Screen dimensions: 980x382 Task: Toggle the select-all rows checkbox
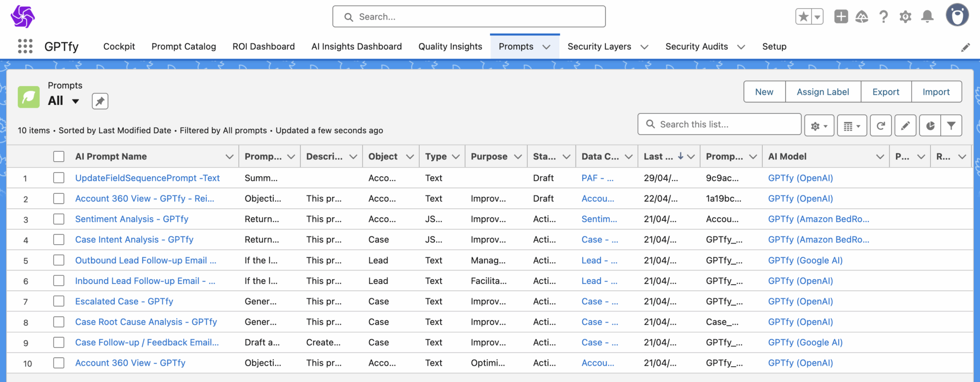click(x=59, y=157)
